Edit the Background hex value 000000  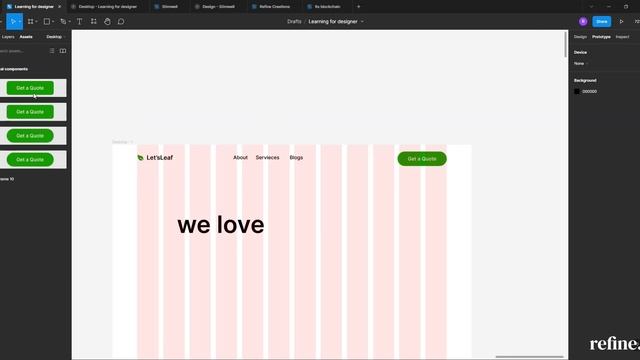coord(589,91)
